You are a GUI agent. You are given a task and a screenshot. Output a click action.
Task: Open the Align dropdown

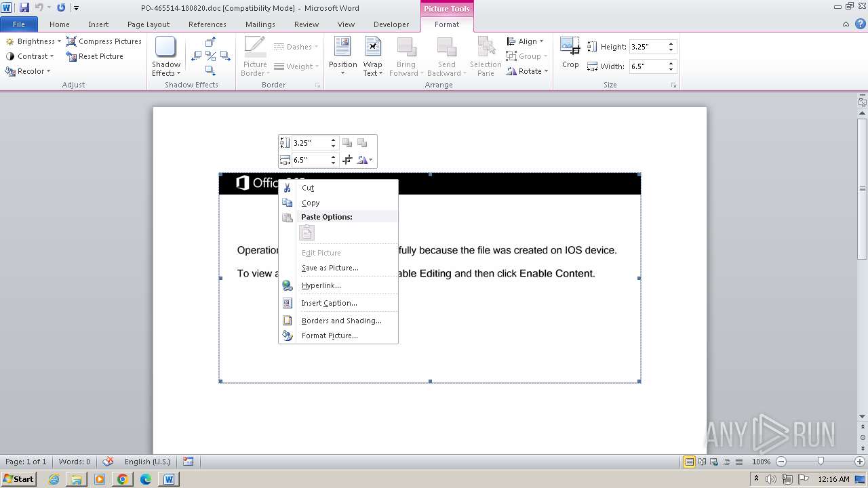pyautogui.click(x=525, y=41)
